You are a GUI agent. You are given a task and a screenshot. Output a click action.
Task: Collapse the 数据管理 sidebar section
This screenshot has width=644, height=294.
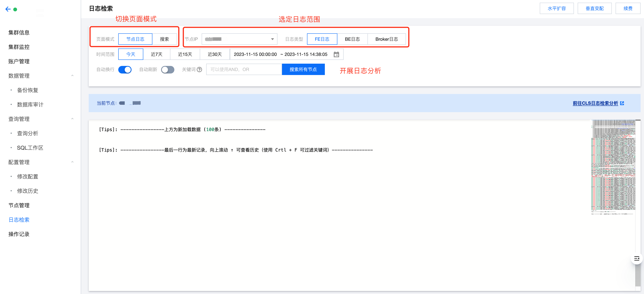[72, 76]
